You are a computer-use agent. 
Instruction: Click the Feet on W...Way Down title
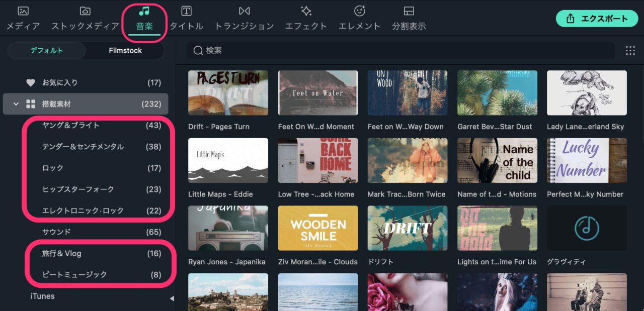[406, 127]
